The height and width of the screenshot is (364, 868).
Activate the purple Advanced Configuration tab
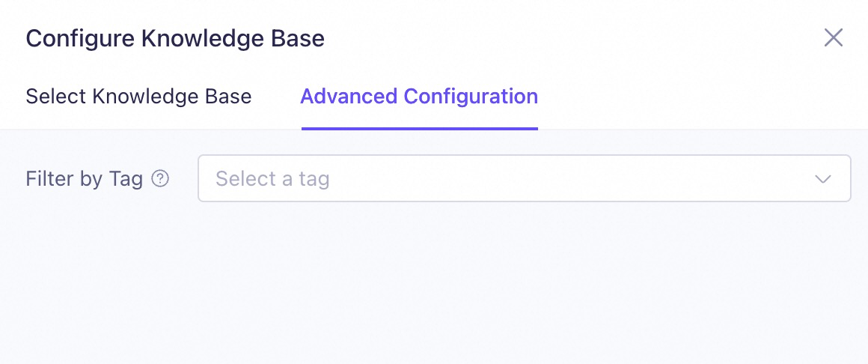point(419,97)
